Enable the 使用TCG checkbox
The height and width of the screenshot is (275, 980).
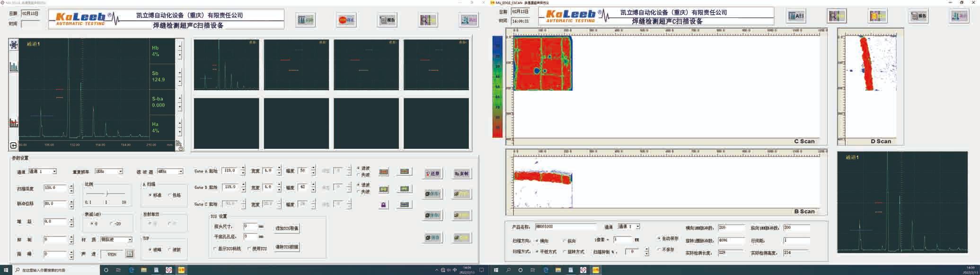coord(249,249)
